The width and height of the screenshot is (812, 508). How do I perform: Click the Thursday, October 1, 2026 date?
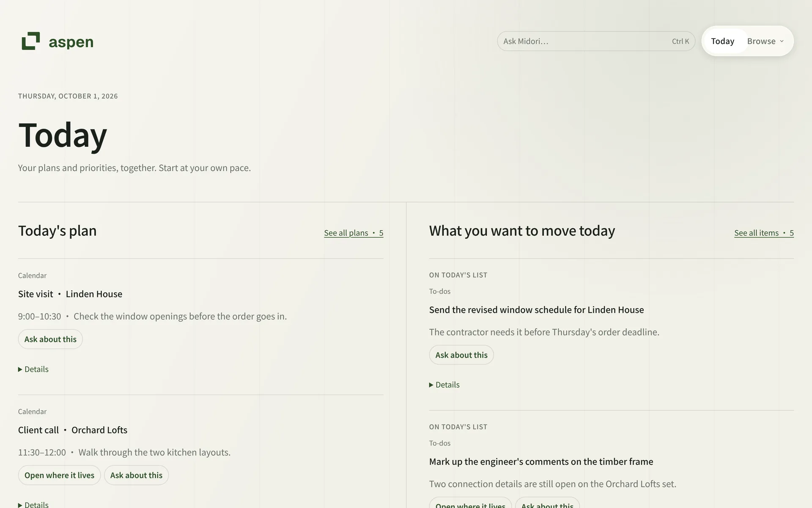tap(68, 96)
